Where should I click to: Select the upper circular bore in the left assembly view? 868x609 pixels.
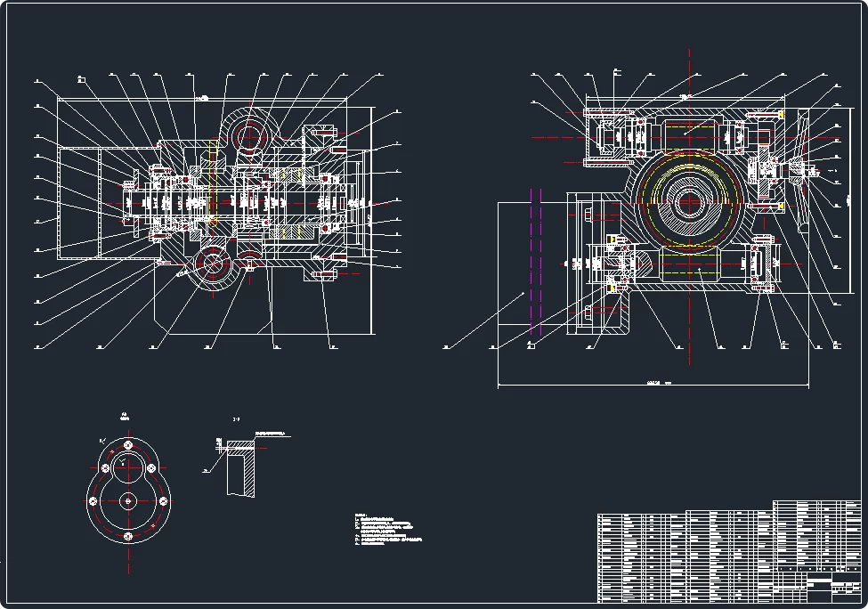coord(249,135)
